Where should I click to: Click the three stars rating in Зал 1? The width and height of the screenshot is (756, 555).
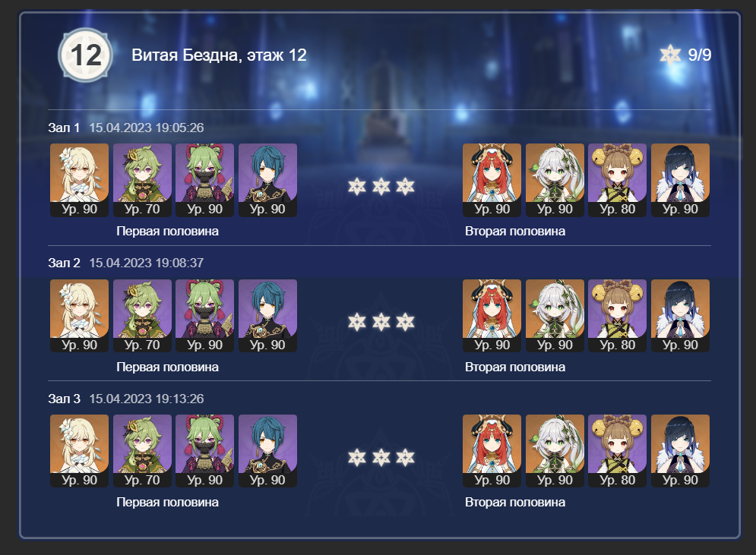coord(381,187)
